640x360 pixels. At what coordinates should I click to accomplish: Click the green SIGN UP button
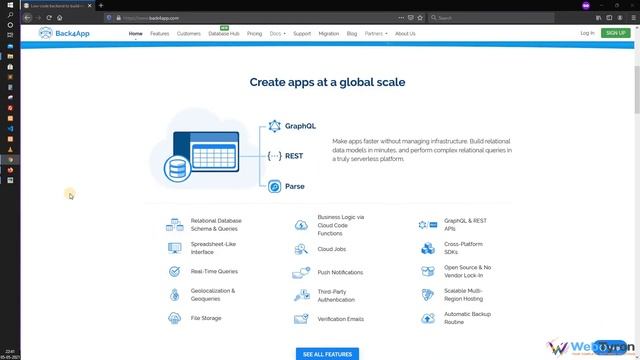tap(616, 33)
